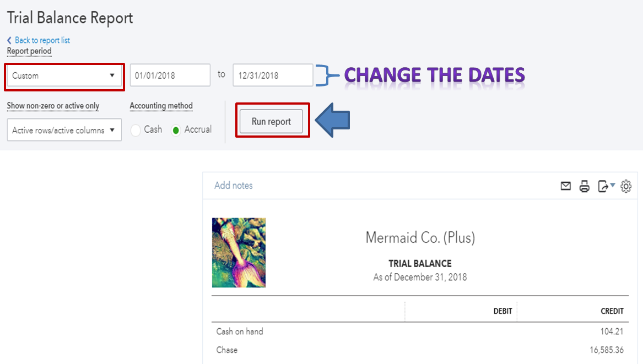Open the Chase account row
The height and width of the screenshot is (364, 643).
tap(420, 350)
